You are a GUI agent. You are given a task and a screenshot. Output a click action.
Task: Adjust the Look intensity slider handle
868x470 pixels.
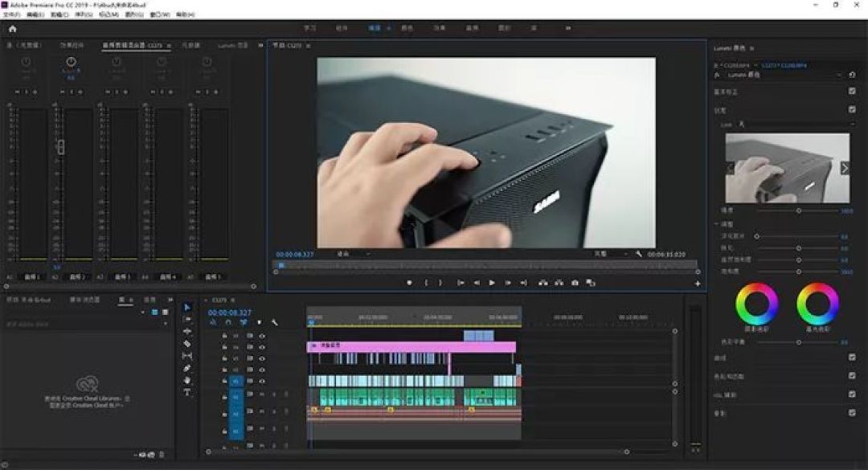(x=799, y=211)
